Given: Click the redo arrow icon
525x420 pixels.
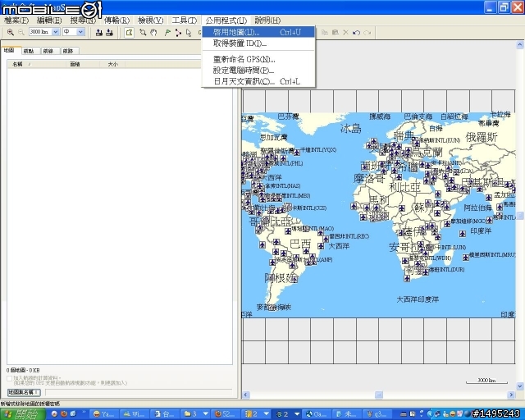Looking at the screenshot, I should point(367,33).
